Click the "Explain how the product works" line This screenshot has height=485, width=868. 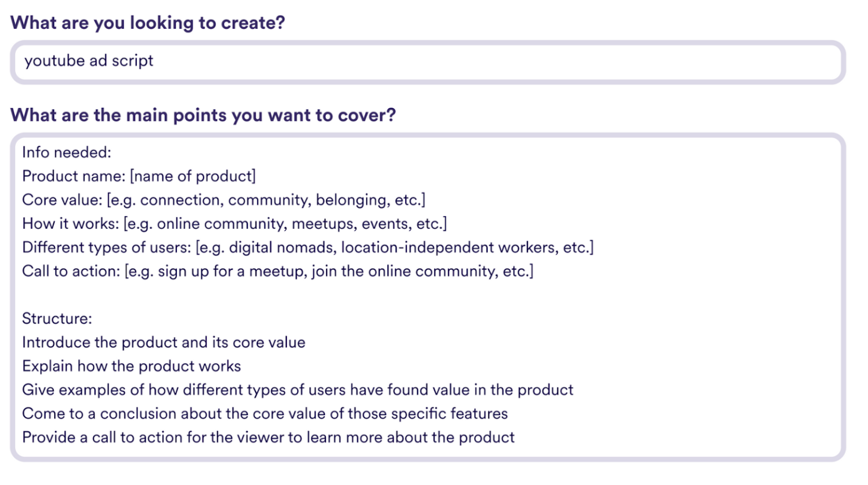coord(132,366)
